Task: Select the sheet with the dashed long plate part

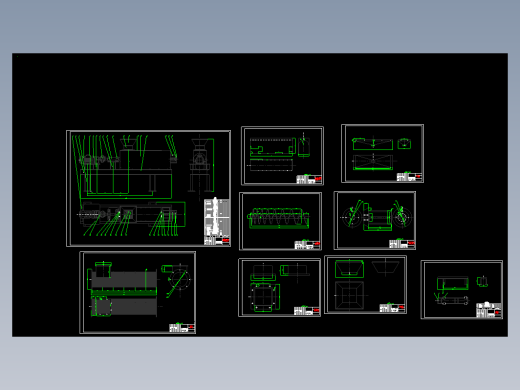Action: 282,156
